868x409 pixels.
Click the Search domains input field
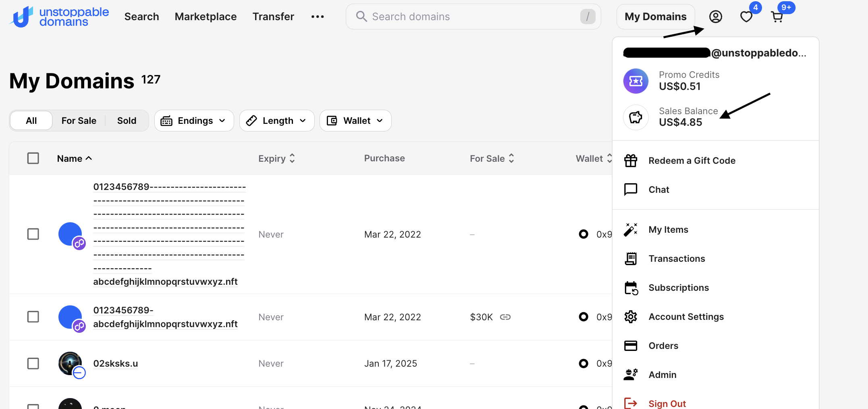tap(473, 17)
